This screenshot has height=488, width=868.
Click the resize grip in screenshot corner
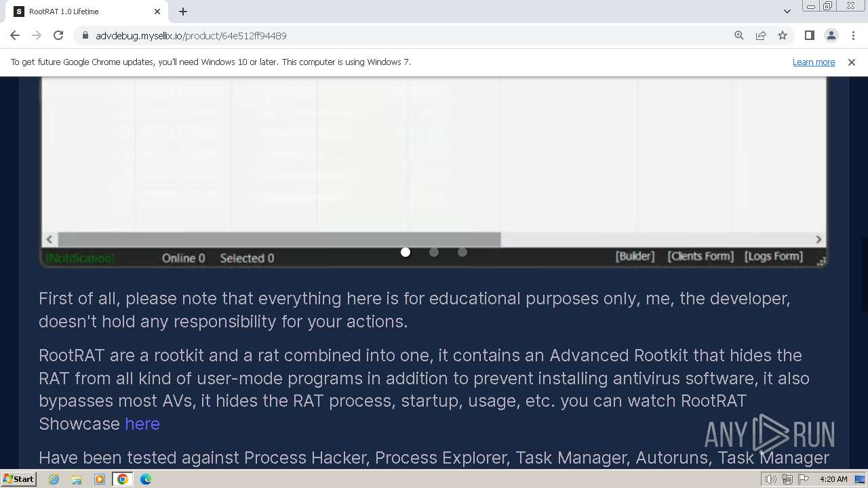tap(821, 262)
